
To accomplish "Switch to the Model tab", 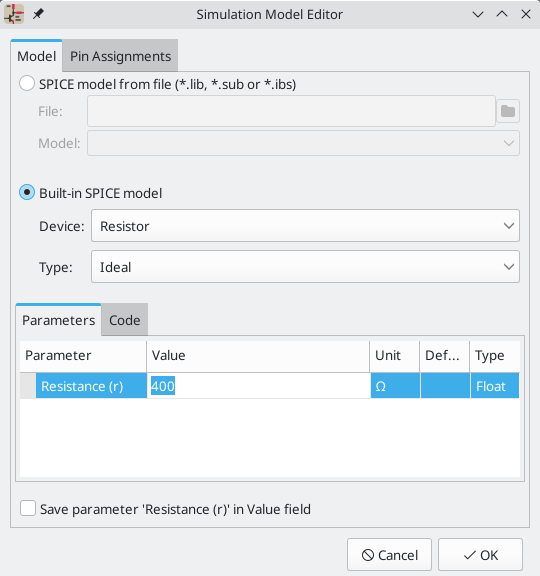I will [36, 56].
